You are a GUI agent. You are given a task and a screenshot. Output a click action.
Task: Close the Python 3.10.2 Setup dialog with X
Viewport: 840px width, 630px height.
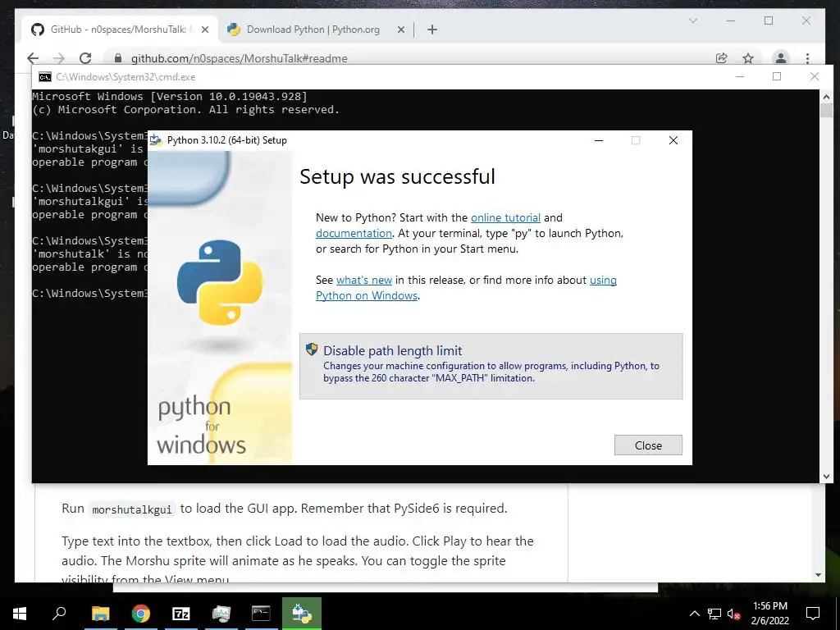[x=673, y=140]
